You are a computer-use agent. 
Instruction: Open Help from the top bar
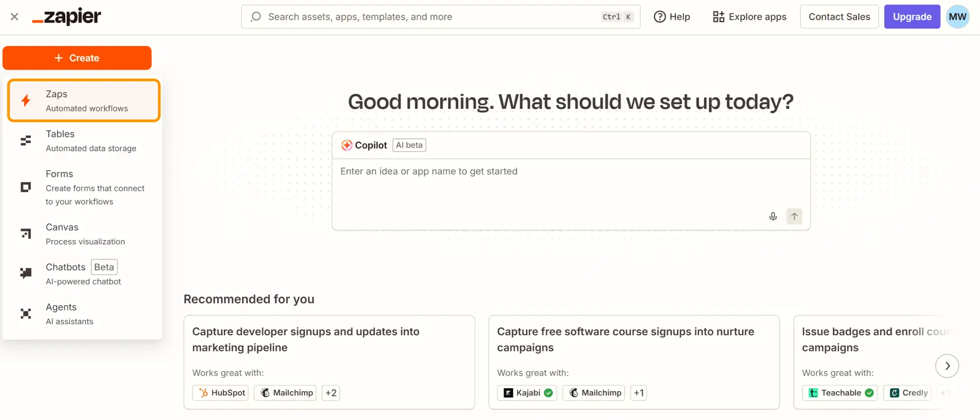point(672,17)
